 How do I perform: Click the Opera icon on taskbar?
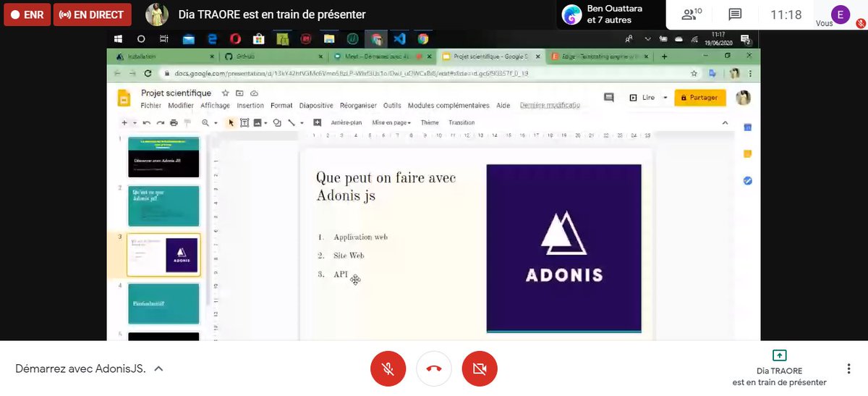tap(236, 38)
